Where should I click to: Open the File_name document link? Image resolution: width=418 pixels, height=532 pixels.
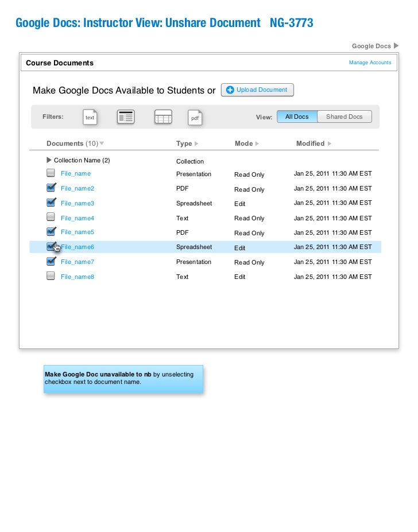coord(76,173)
